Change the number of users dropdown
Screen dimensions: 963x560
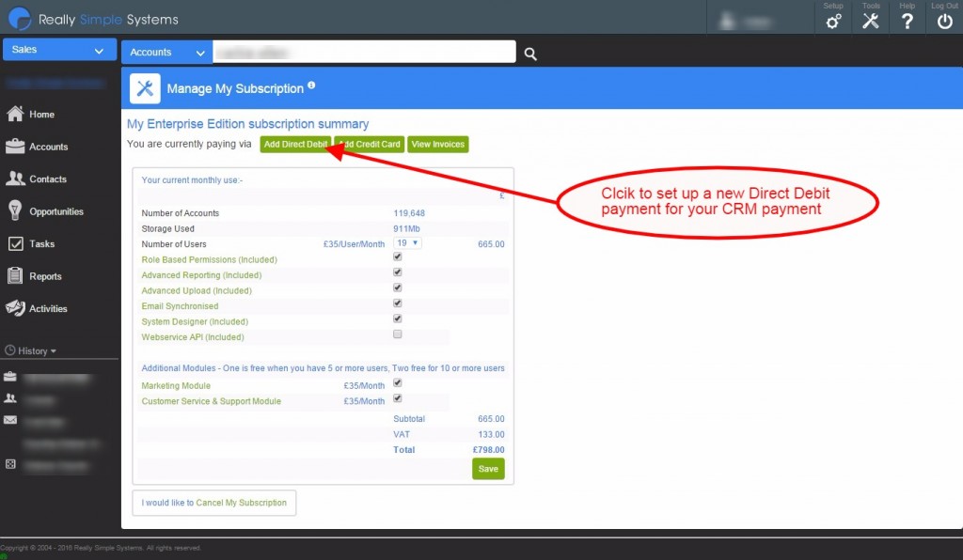tap(406, 242)
